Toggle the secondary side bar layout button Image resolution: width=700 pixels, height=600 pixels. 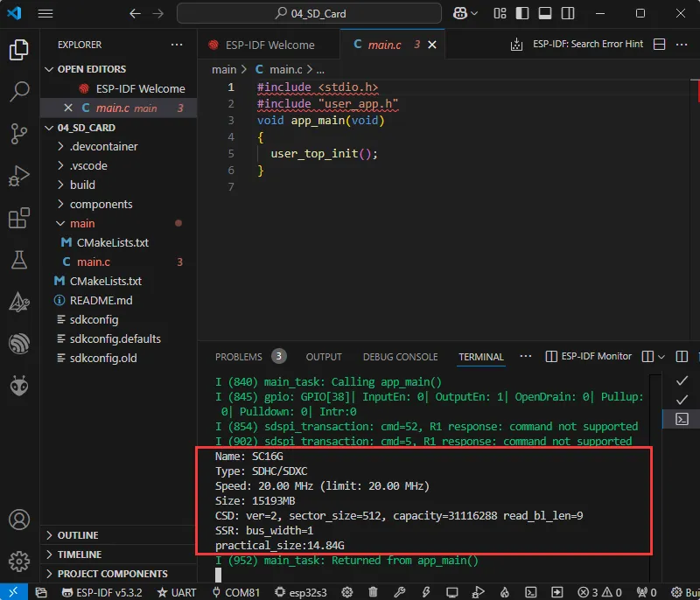click(566, 14)
